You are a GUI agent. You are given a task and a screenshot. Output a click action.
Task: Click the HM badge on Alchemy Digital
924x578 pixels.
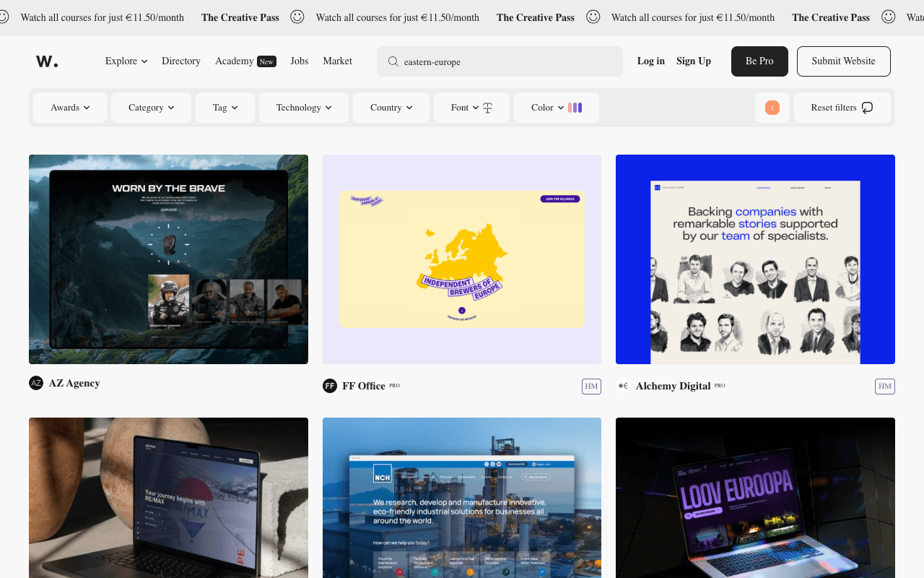coord(885,386)
